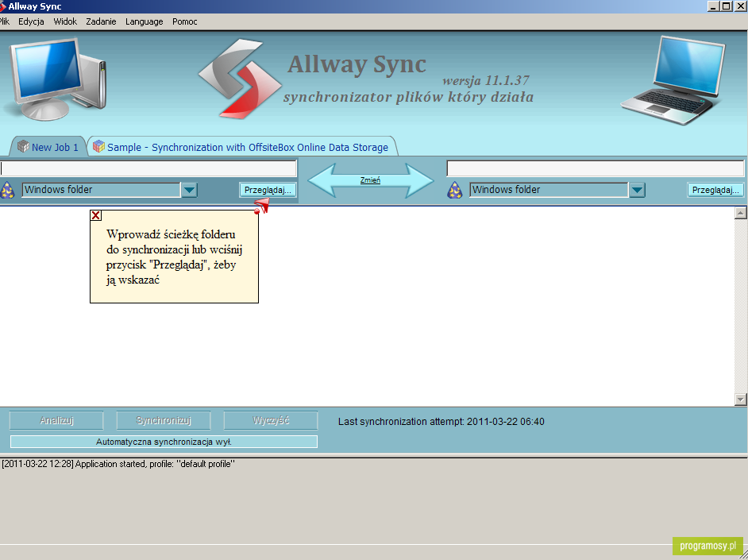This screenshot has width=748, height=560.
Task: Click the left folder path input field
Action: [148, 168]
